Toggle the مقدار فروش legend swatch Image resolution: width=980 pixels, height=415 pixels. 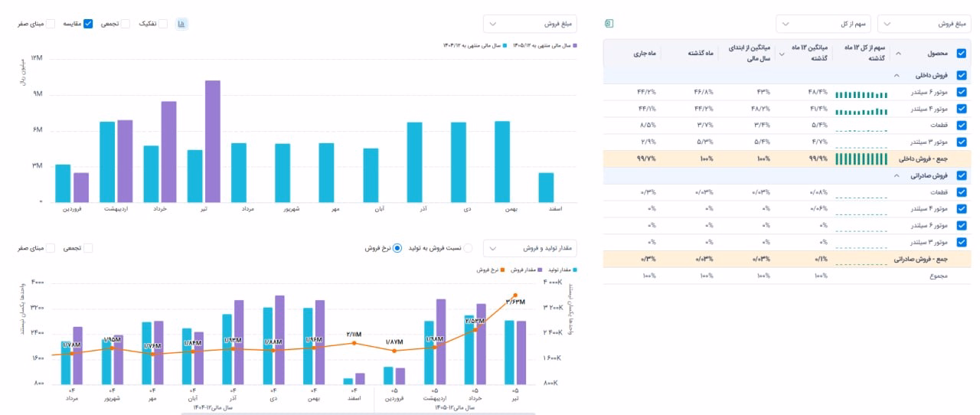pyautogui.click(x=539, y=270)
